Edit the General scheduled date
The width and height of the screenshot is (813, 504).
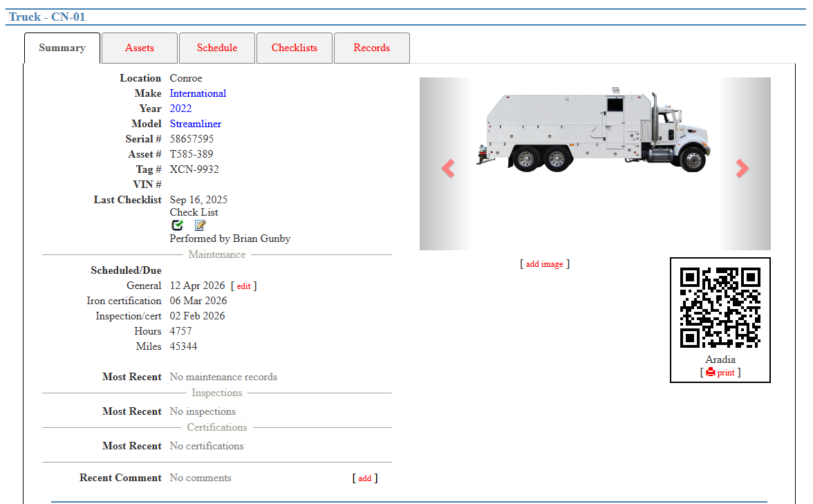click(x=243, y=286)
